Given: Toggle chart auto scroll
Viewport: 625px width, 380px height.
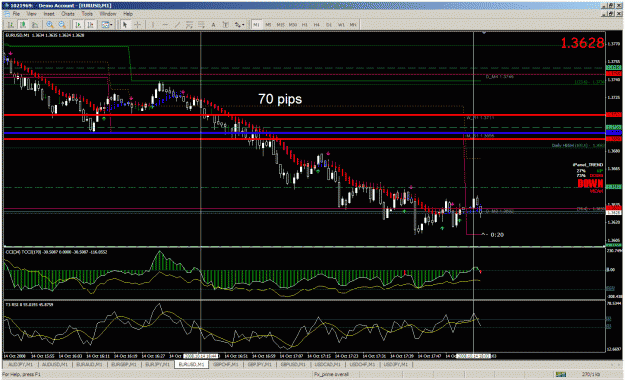Looking at the screenshot, I should (x=78, y=25).
